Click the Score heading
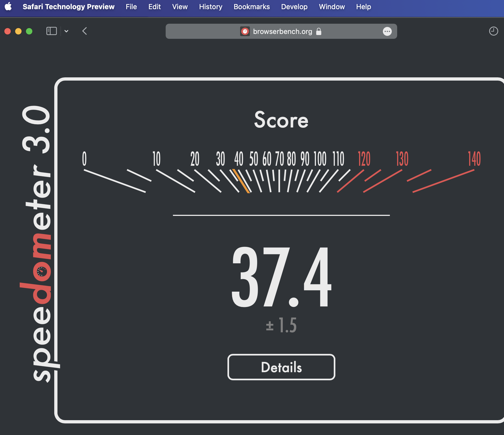 click(x=281, y=120)
